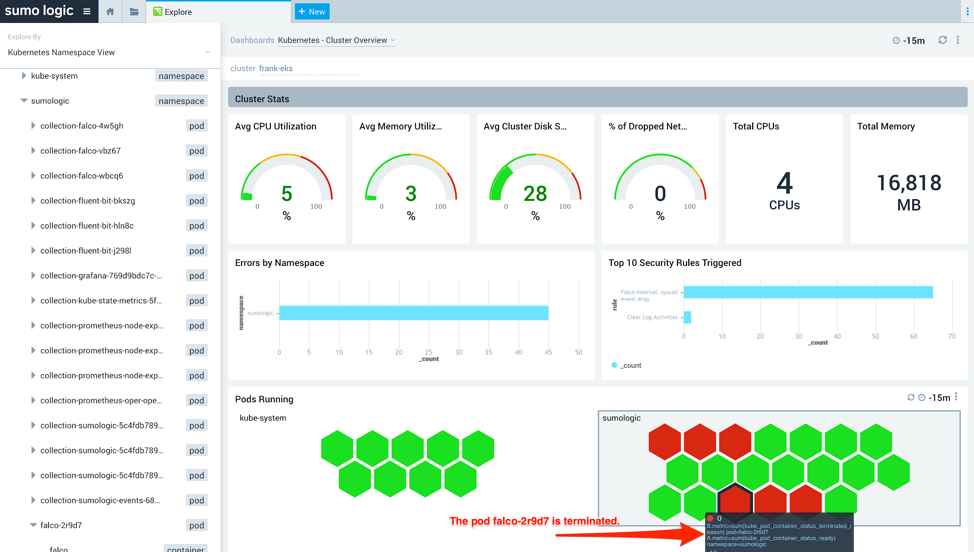Open the Dashboards breadcrumb link
974x552 pixels.
click(252, 40)
